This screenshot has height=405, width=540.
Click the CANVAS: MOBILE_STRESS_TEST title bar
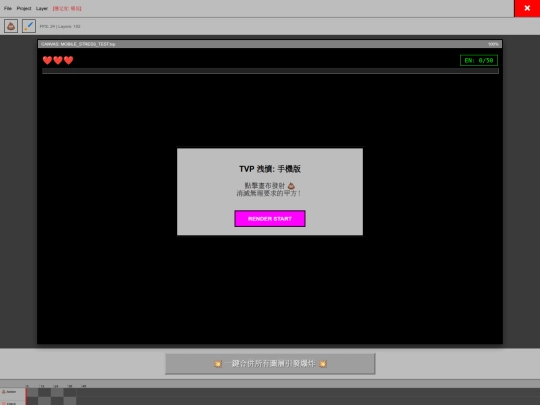pos(270,44)
